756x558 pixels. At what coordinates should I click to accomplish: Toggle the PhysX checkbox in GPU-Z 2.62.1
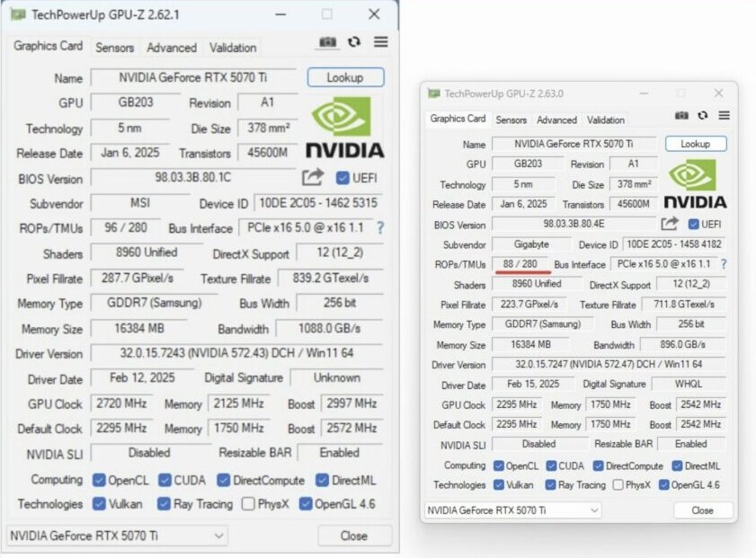(x=249, y=504)
